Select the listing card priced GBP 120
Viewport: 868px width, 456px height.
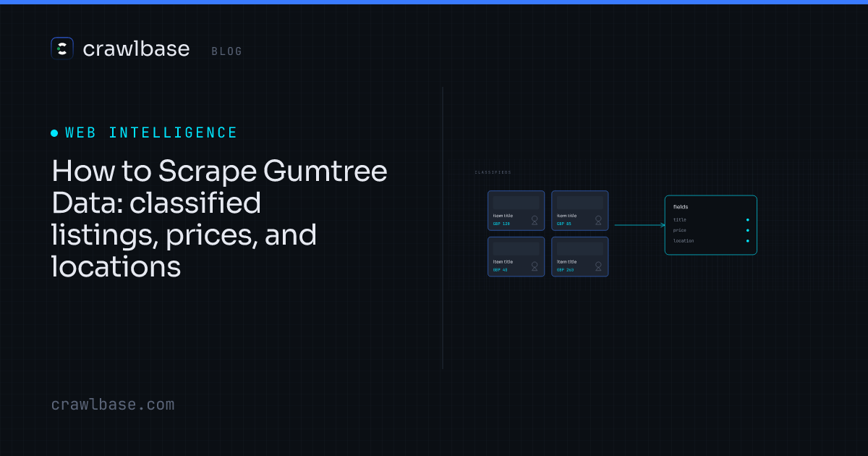[x=516, y=211]
